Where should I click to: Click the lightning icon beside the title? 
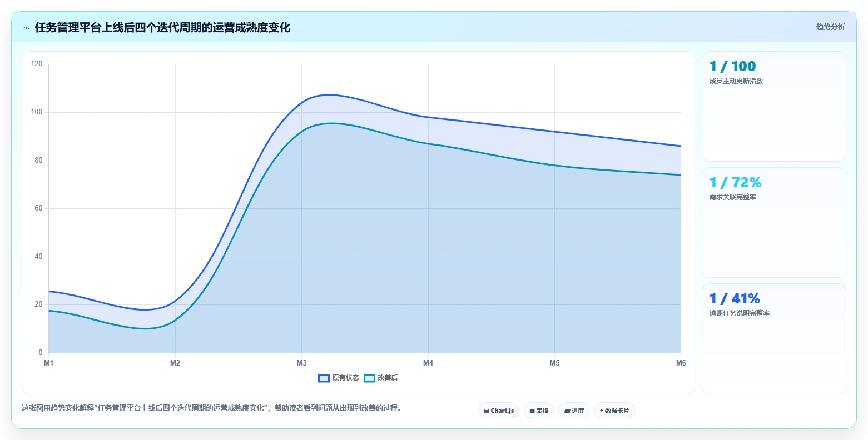(26, 28)
